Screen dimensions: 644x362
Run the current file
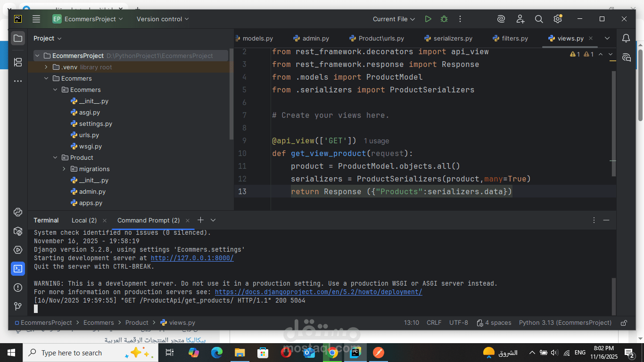tap(428, 19)
